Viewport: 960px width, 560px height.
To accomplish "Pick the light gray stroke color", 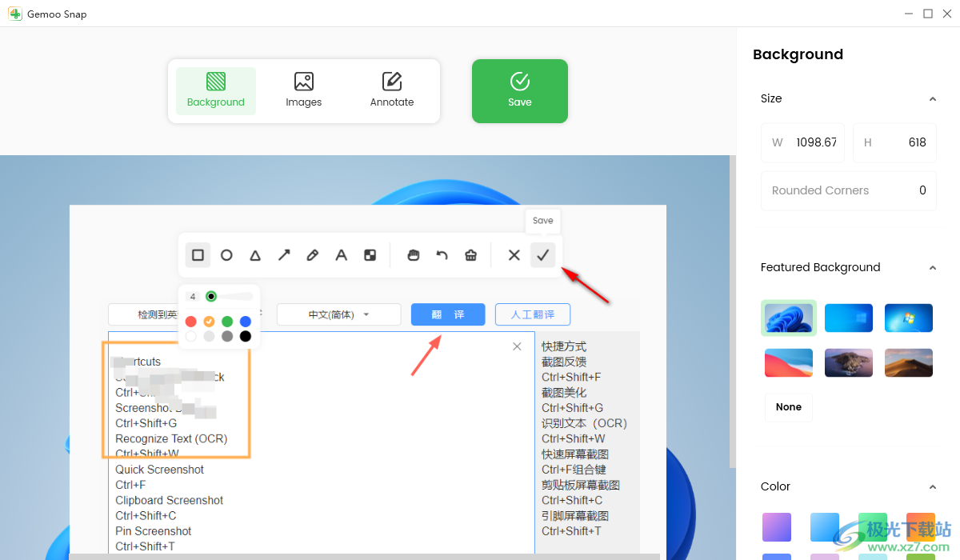I will click(x=209, y=336).
